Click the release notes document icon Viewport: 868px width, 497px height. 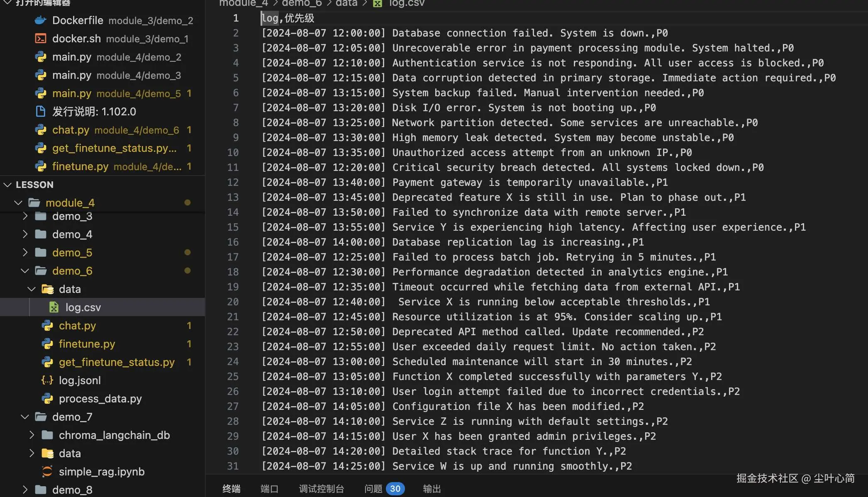(x=41, y=112)
